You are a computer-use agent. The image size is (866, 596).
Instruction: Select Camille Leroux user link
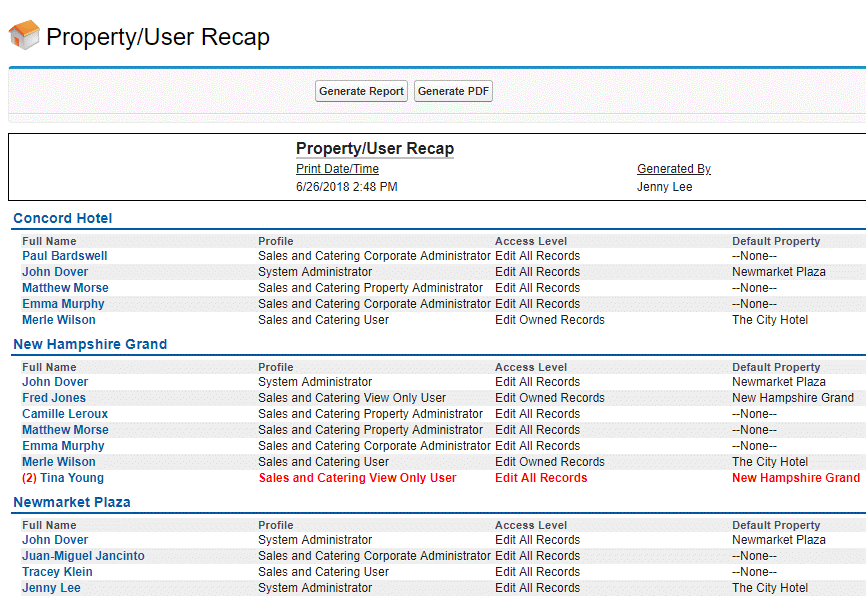tap(65, 414)
